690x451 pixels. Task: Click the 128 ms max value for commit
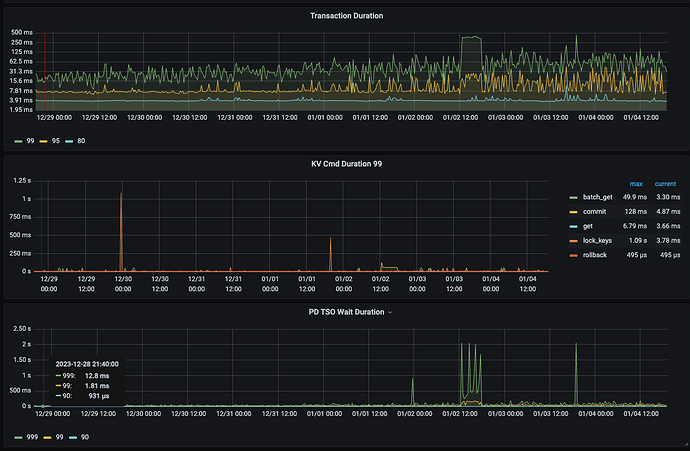pos(636,212)
